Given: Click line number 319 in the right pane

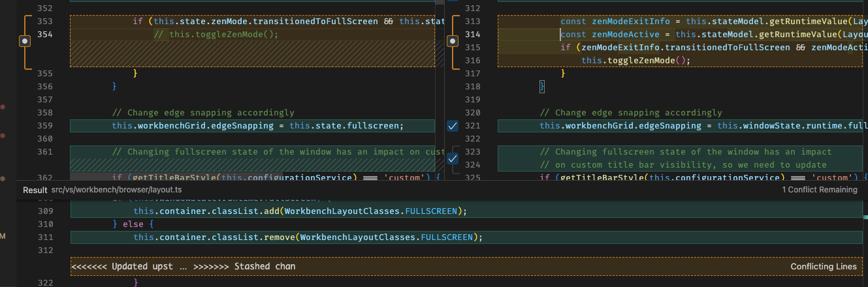Looking at the screenshot, I should [473, 100].
